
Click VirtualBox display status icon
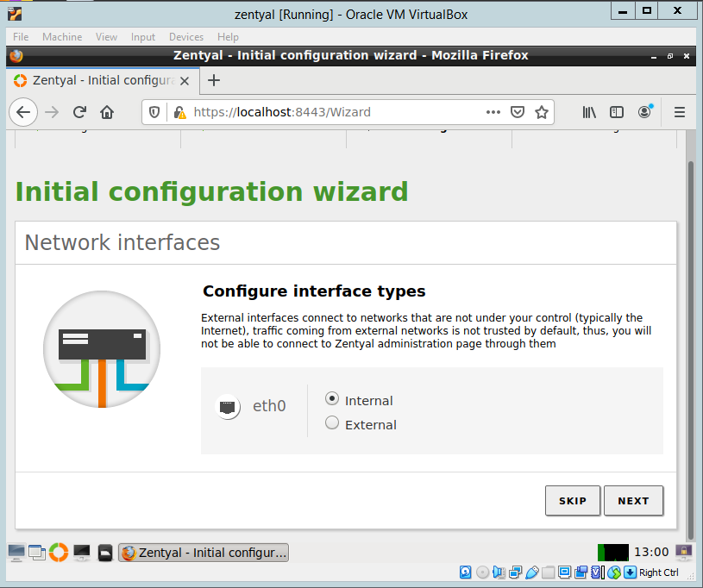pos(565,572)
